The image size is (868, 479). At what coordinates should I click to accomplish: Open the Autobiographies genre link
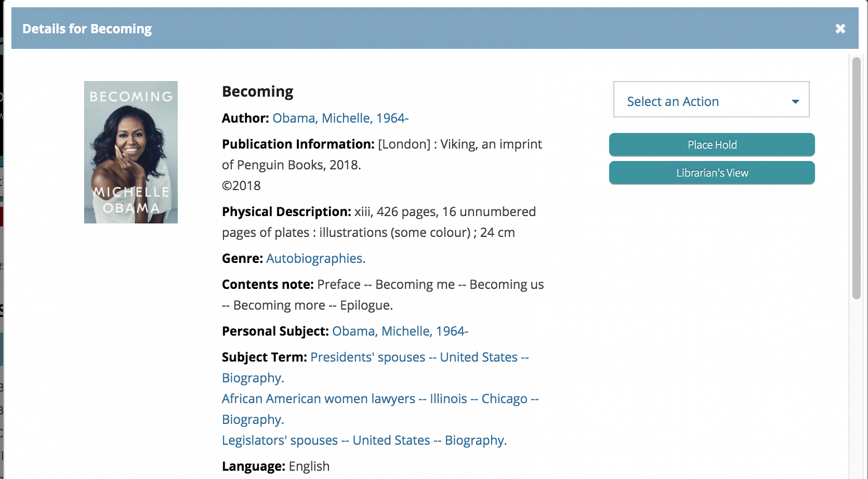click(316, 258)
